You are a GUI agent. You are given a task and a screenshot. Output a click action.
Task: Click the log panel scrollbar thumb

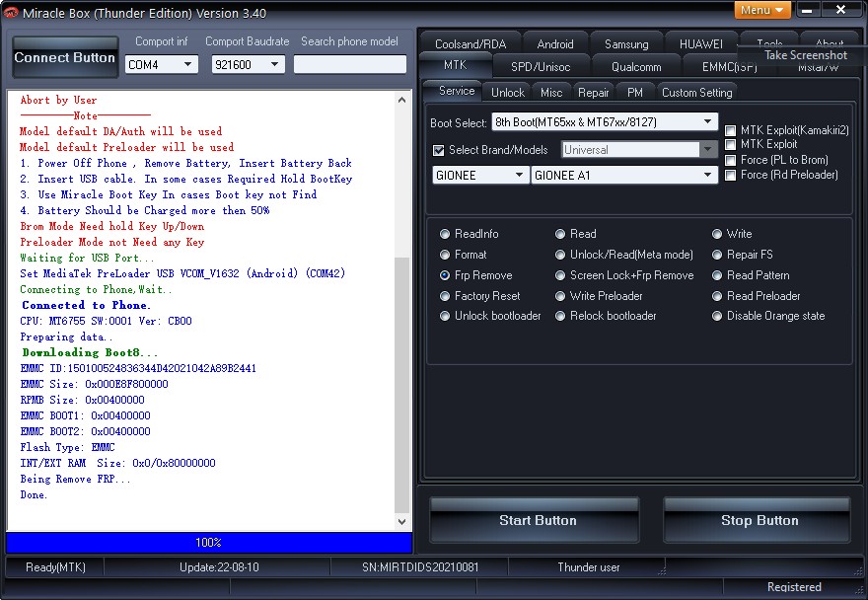401,385
